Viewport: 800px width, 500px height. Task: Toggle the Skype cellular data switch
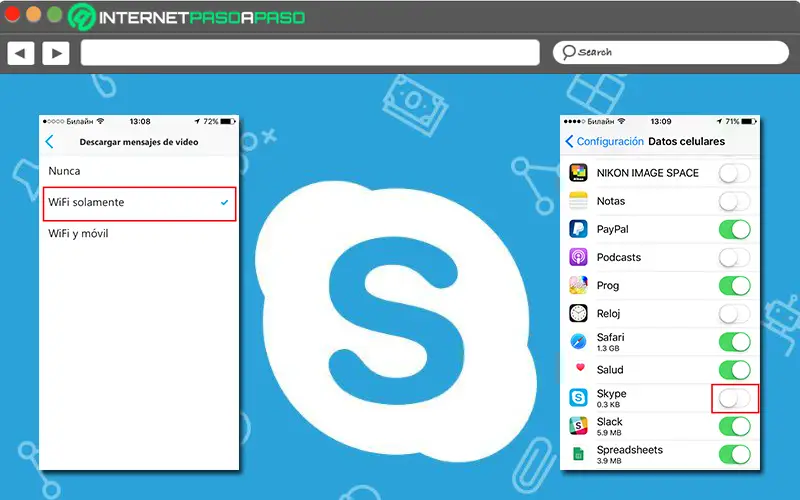[735, 398]
